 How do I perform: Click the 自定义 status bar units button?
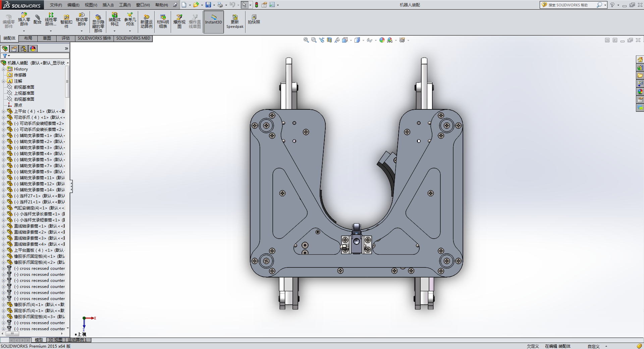point(593,346)
